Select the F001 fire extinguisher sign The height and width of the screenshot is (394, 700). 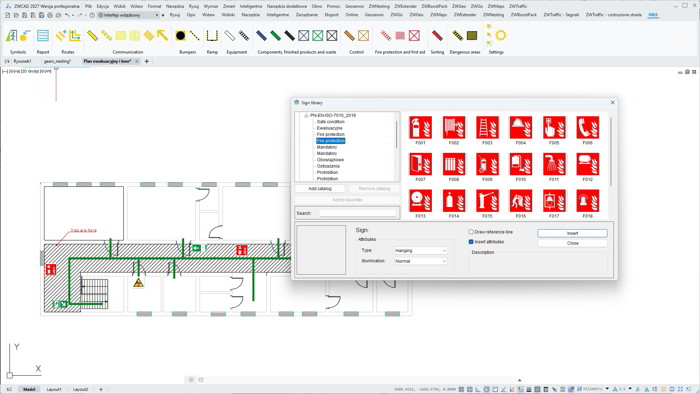click(x=420, y=128)
